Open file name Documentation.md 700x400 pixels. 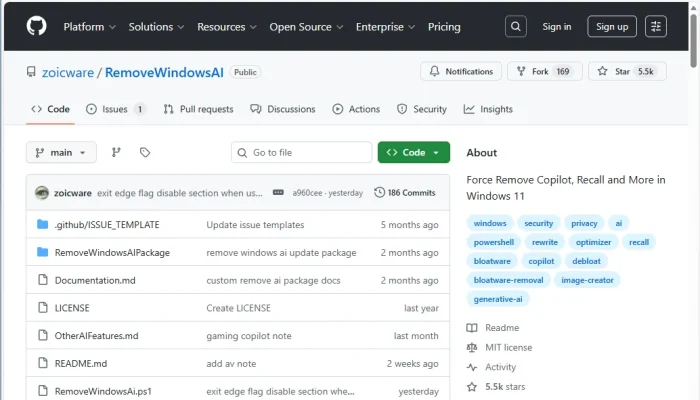[x=95, y=280]
